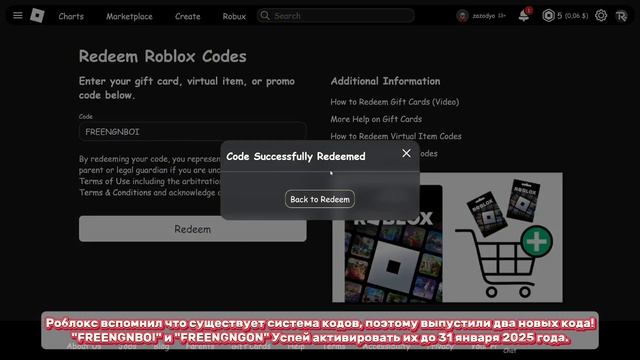The image size is (640, 360).
Task: Click the Code field containing FREENGNBOI
Action: coord(193,131)
